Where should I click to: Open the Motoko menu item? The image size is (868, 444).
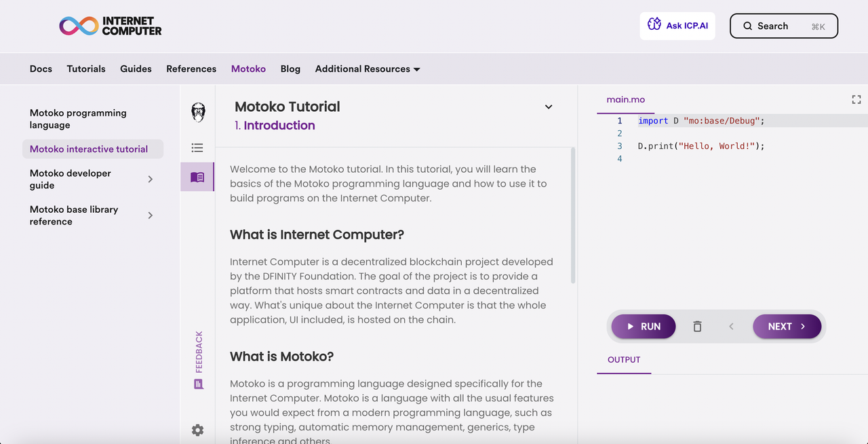point(248,68)
